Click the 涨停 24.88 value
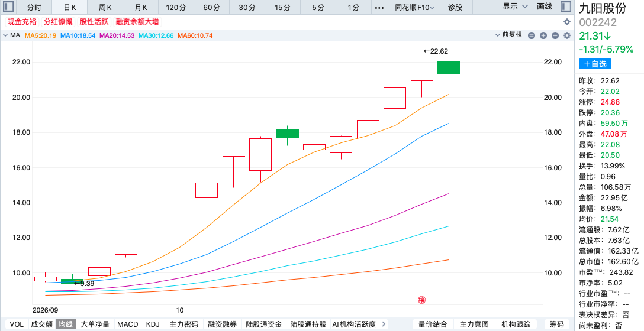The image size is (644, 331). [610, 102]
